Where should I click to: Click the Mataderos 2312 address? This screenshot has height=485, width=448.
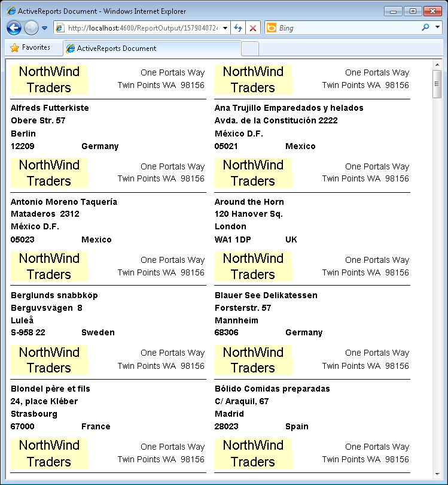[45, 214]
